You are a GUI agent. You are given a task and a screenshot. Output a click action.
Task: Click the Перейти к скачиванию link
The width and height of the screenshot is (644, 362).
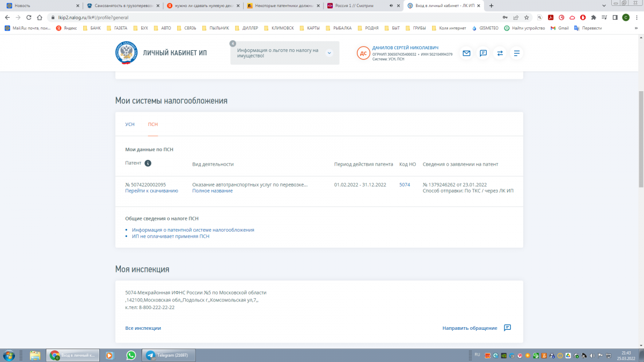tap(151, 191)
